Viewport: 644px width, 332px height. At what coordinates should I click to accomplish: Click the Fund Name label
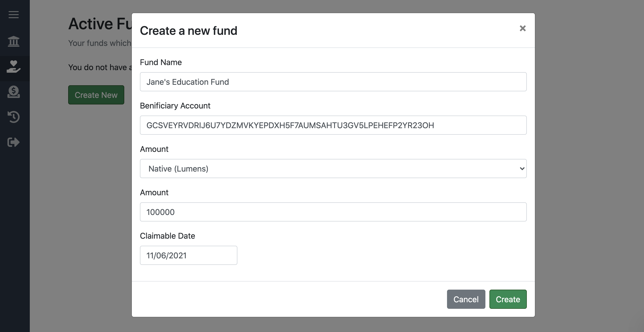click(x=161, y=62)
